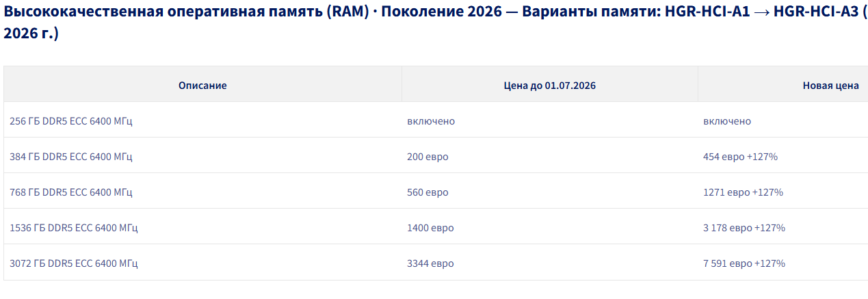Click the 200 евро old price cell

pos(428,157)
